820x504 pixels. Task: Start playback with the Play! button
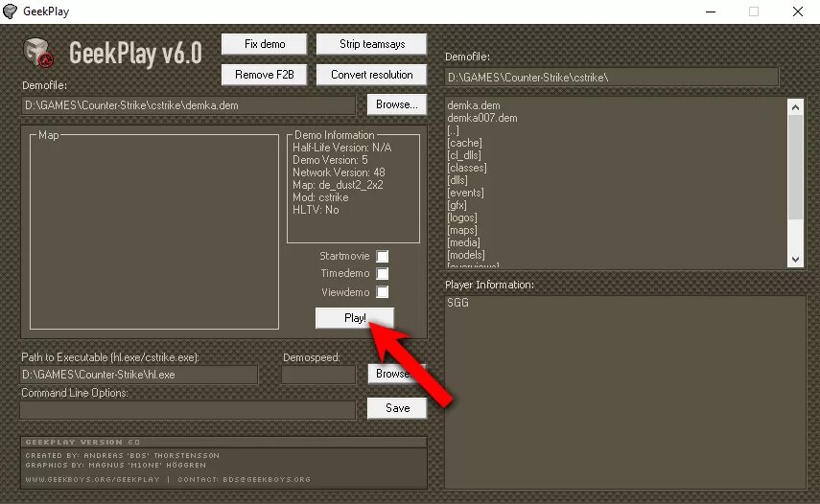pyautogui.click(x=355, y=317)
